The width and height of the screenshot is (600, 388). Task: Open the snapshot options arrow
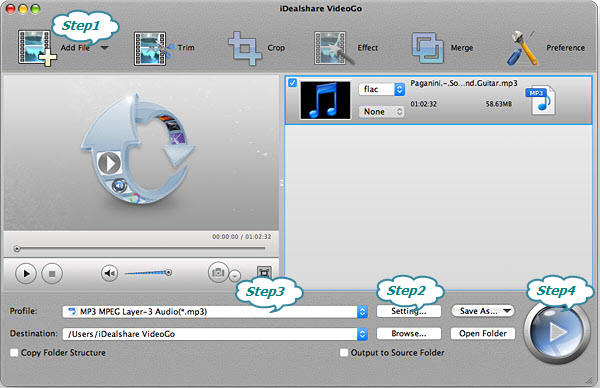[x=235, y=275]
